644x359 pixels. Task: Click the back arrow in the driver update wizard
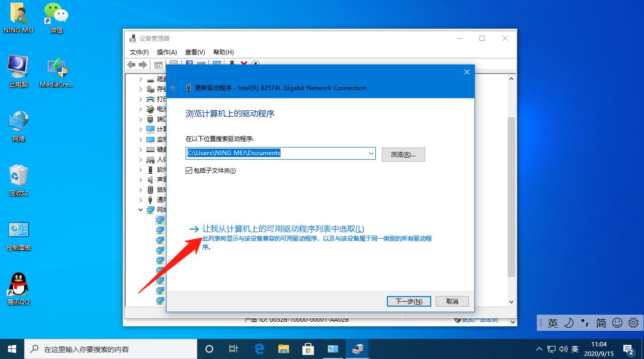click(x=174, y=88)
